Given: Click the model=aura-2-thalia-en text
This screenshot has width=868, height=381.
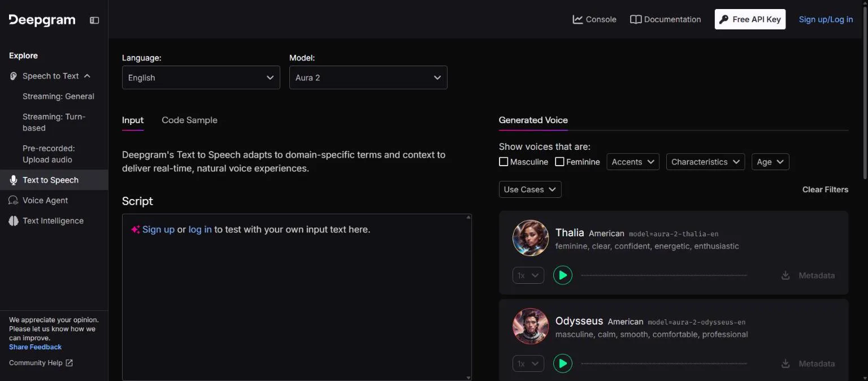Looking at the screenshot, I should (674, 233).
